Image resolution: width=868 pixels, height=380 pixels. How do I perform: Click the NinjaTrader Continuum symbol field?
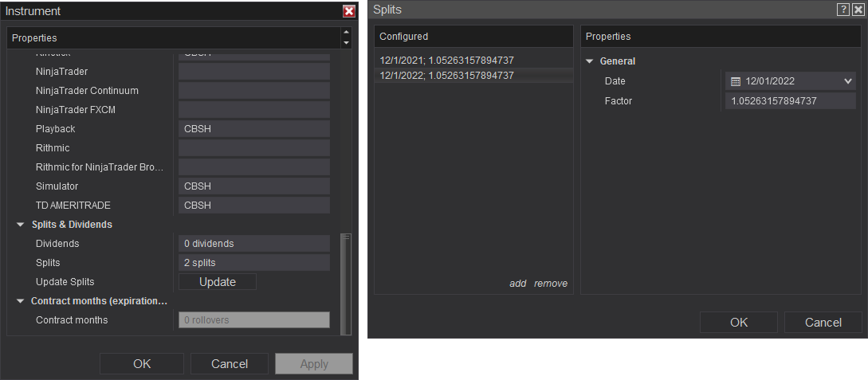(254, 90)
